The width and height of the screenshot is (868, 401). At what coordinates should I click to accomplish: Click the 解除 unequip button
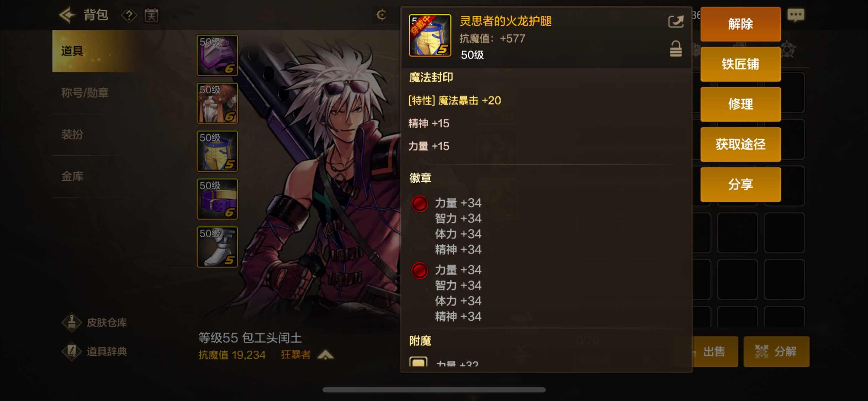tap(740, 24)
